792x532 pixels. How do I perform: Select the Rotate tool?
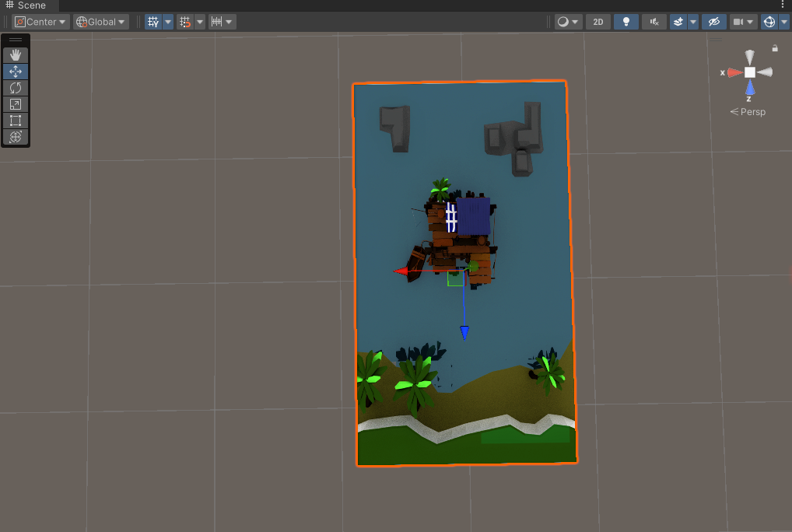click(x=16, y=88)
